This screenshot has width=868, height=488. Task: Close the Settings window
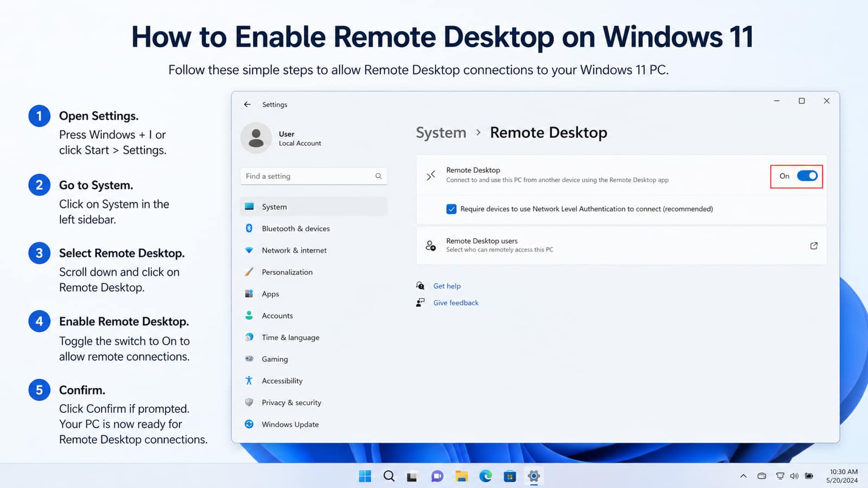[x=826, y=101]
